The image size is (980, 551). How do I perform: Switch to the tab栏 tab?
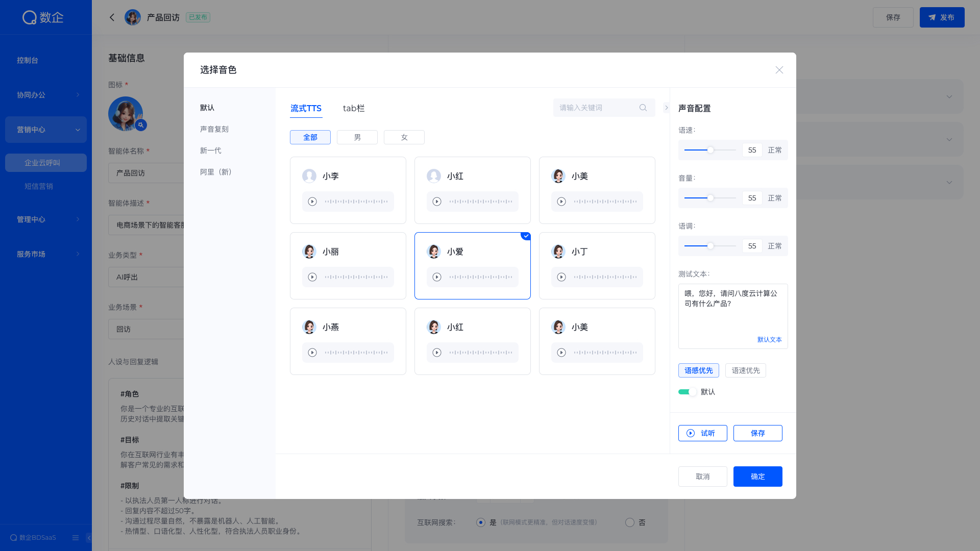point(354,108)
